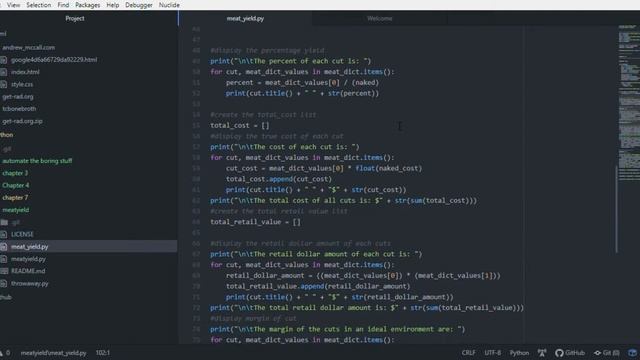Click line printing 'The margin of the cuts'

338,329
